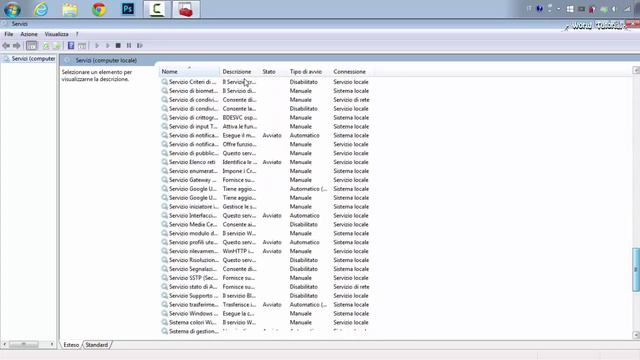Click the gear icon beside Sistema colori Wi...

point(164,322)
